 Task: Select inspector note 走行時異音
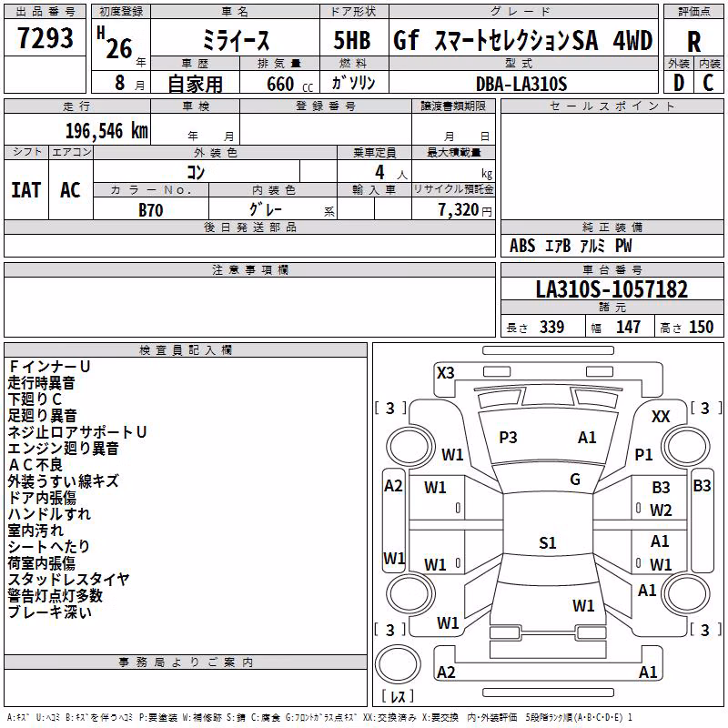point(41,383)
